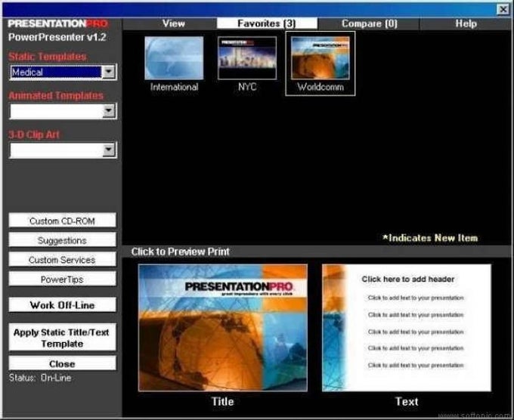Select the Worldcomm template thumbnail
This screenshot has width=514, height=420.
[320, 58]
